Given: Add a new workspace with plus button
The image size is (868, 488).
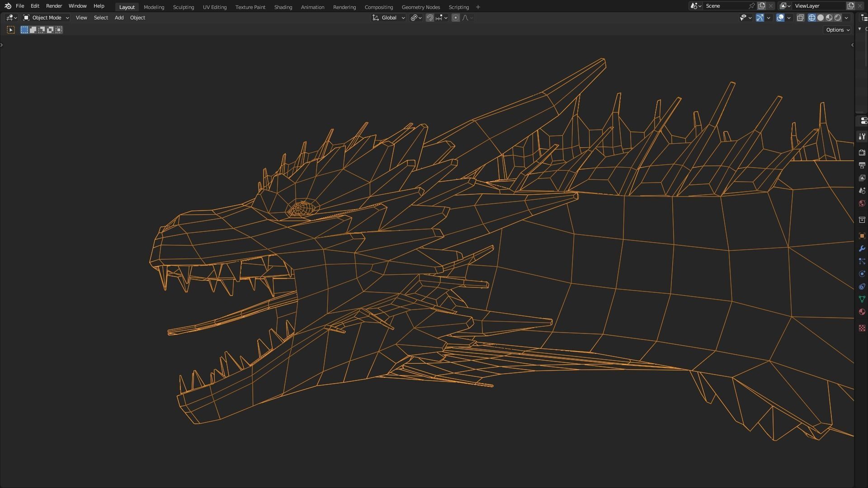Looking at the screenshot, I should click(x=478, y=7).
